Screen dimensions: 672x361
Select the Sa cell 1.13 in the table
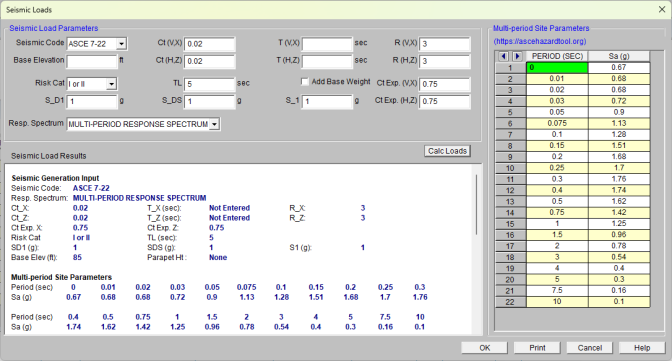(619, 123)
